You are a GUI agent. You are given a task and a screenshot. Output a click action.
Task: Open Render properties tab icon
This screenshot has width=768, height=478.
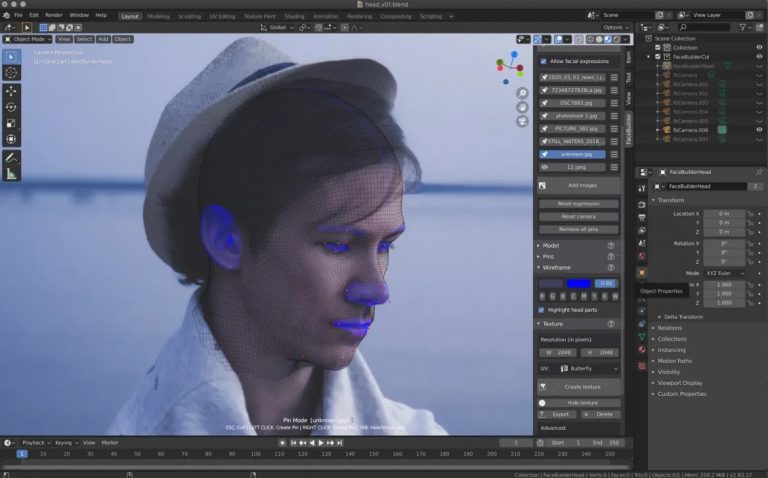point(642,204)
